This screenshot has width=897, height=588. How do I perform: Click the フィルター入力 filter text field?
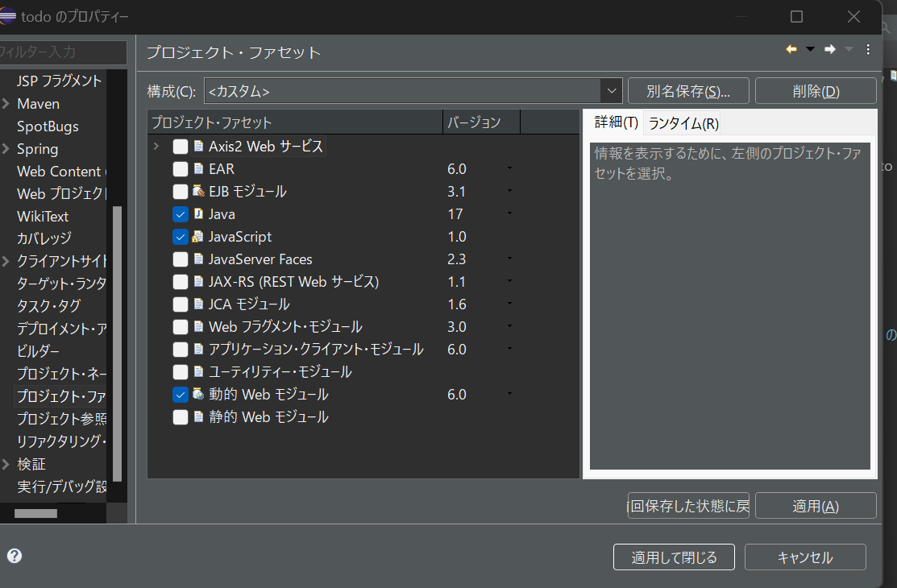63,52
